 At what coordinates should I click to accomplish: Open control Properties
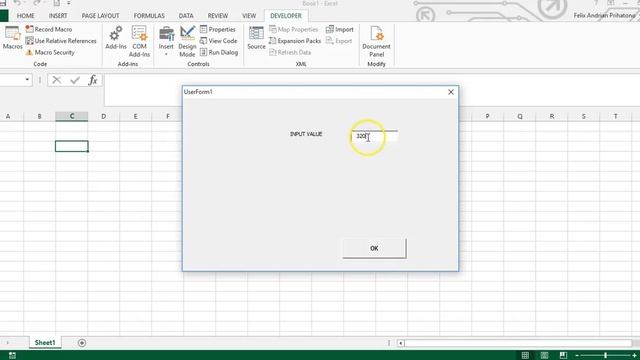pyautogui.click(x=218, y=29)
